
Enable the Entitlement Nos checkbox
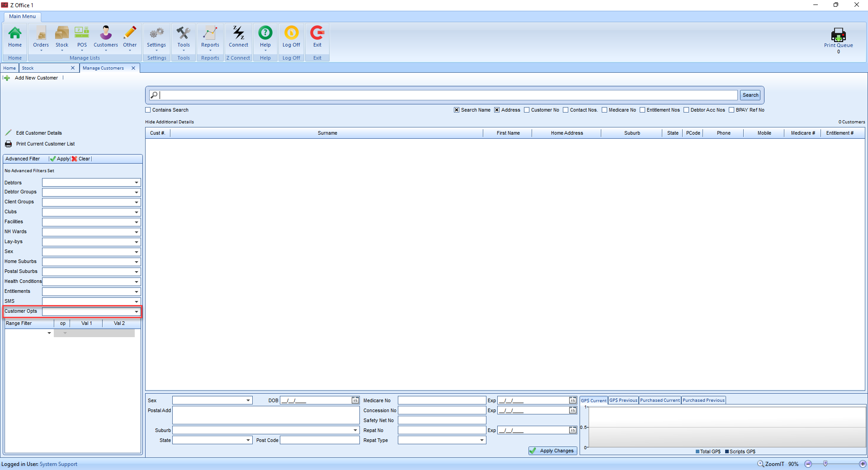(x=642, y=110)
